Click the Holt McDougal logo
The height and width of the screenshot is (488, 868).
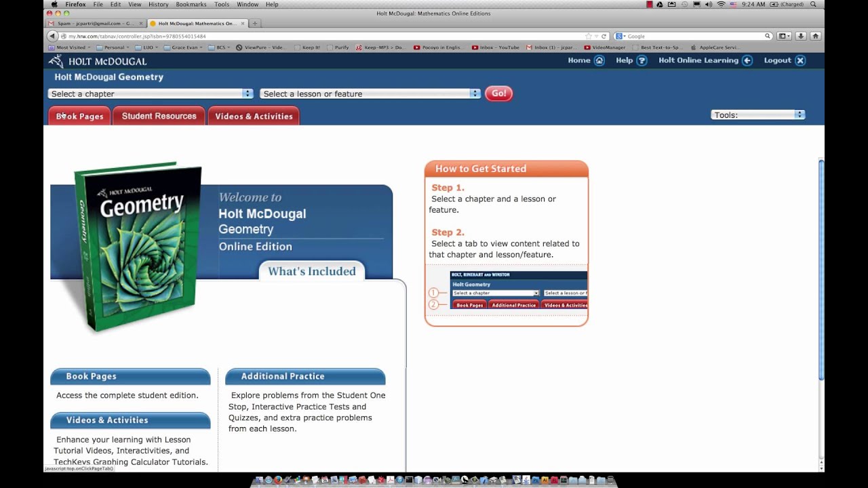tap(98, 61)
